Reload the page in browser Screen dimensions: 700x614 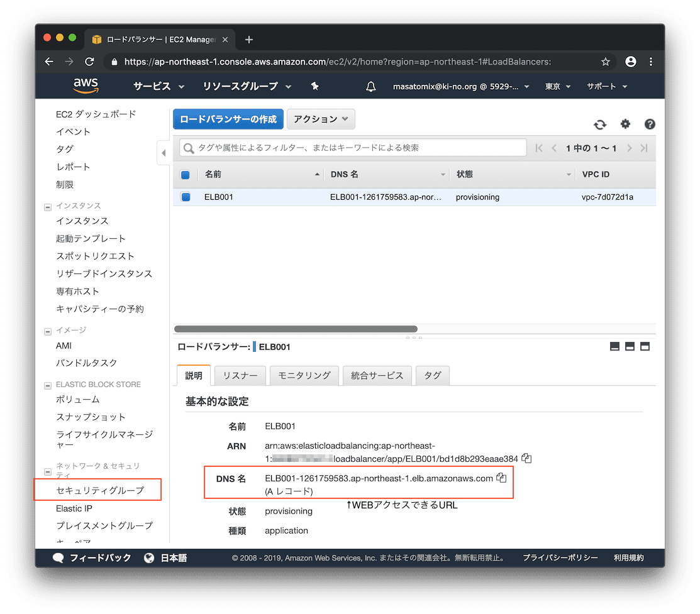(90, 62)
